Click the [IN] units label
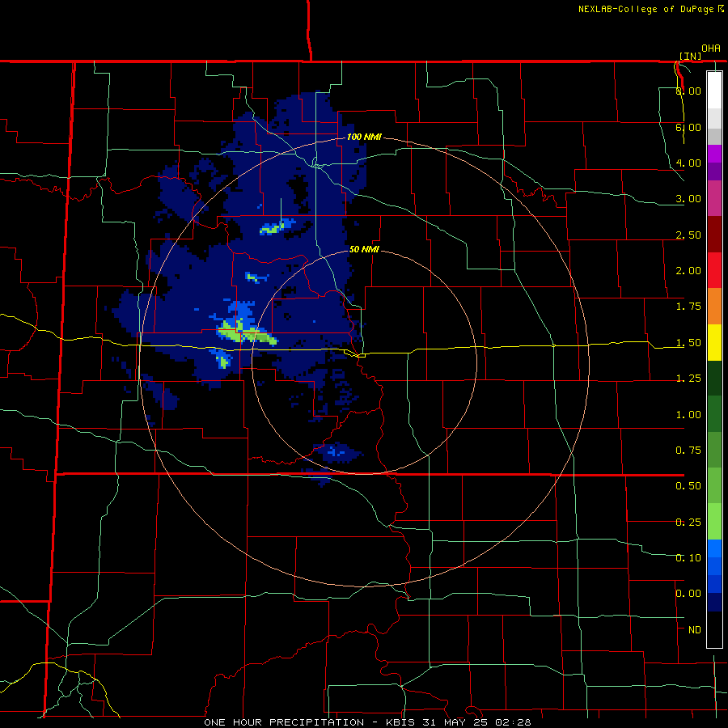Viewport: 728px width, 728px height. click(690, 56)
